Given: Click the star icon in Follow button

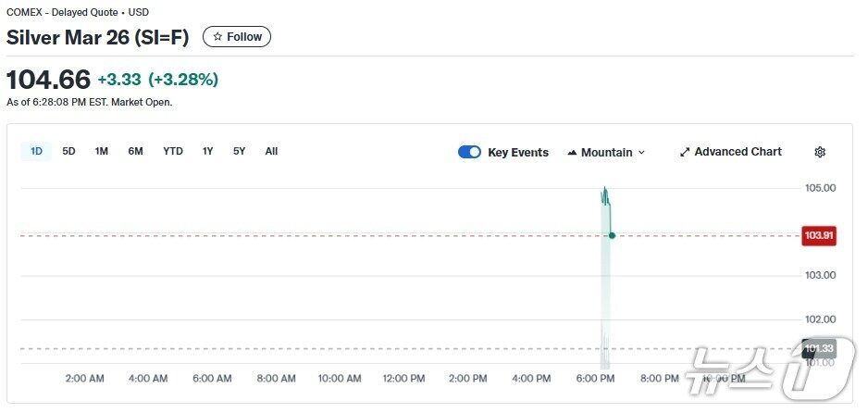Looking at the screenshot, I should [217, 37].
